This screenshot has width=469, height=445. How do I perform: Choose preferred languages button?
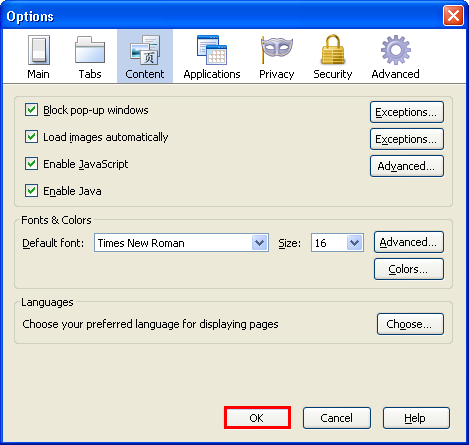tap(410, 324)
